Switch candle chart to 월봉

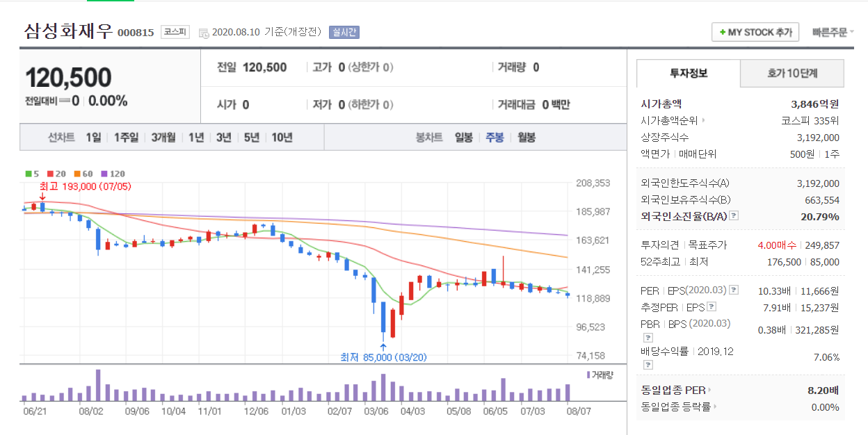coord(527,138)
